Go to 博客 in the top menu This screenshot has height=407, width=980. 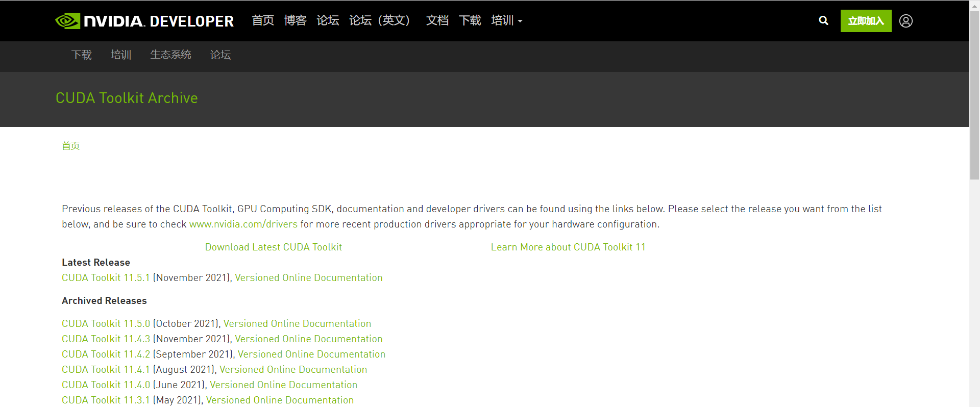[x=296, y=20]
